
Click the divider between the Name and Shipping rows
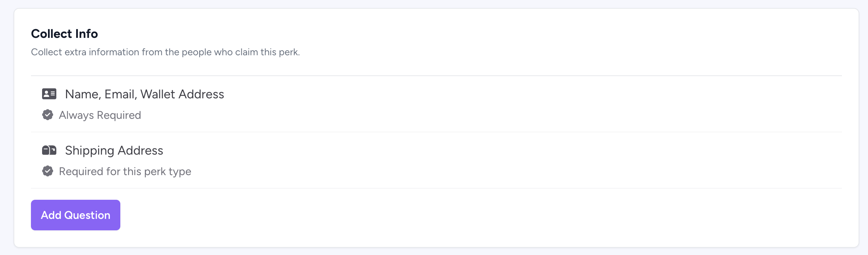tap(436, 132)
